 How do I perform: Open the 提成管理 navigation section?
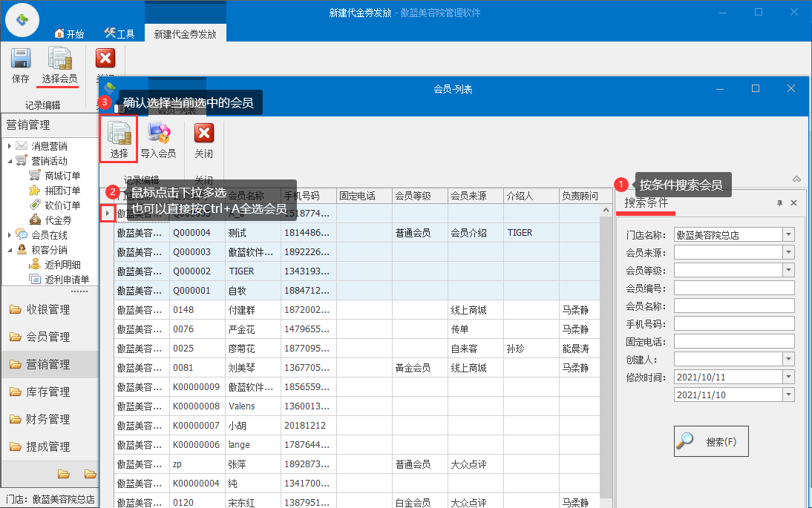click(49, 446)
